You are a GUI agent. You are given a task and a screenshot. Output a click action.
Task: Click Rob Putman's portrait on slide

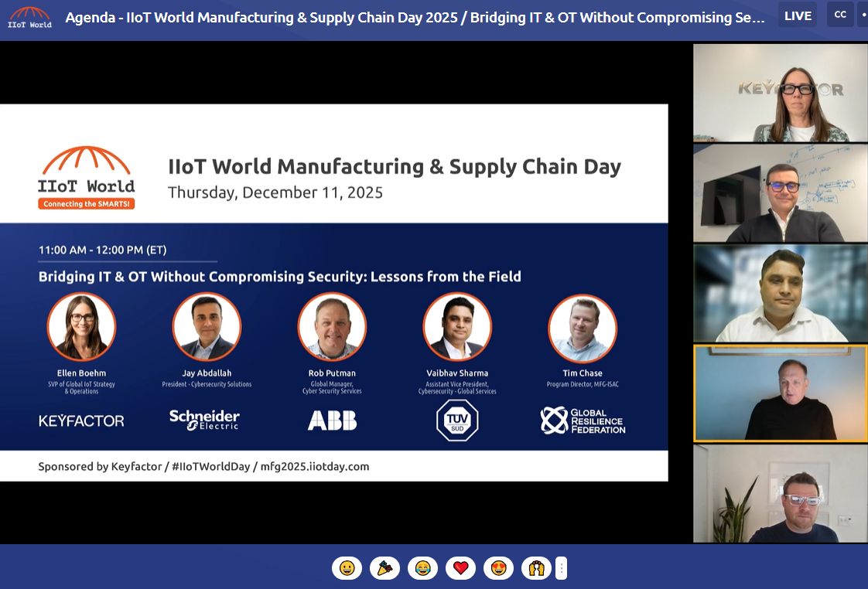pyautogui.click(x=332, y=327)
